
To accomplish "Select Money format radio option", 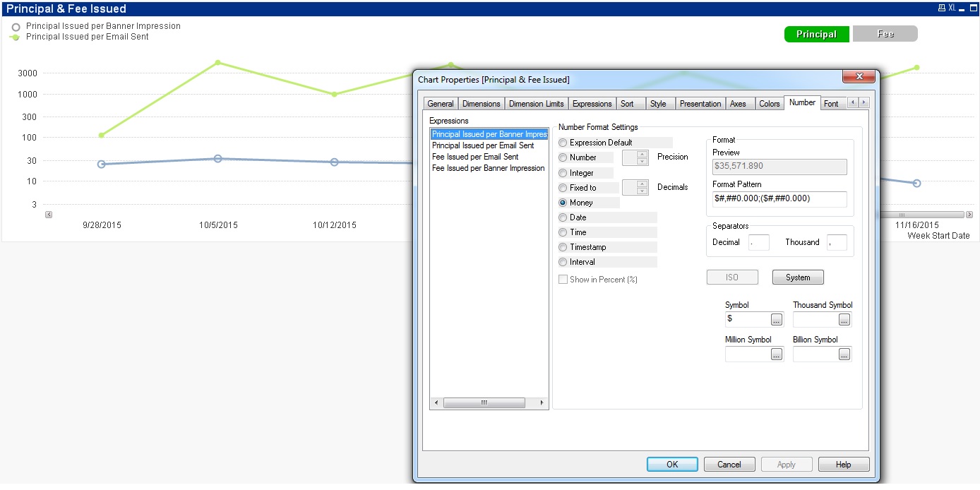I will pos(563,203).
